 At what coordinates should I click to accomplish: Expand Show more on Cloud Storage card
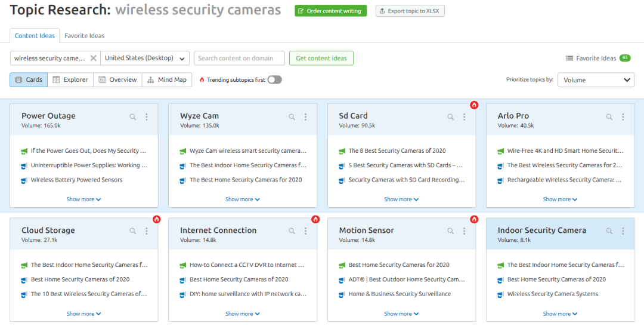click(84, 314)
